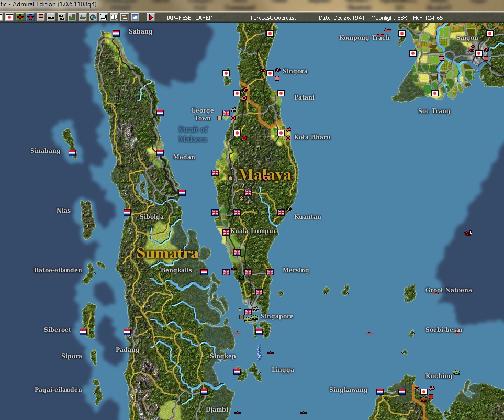This screenshot has height=420, width=504.
Task: Select the Dutch flag at Siberoet
Action: pos(83,332)
